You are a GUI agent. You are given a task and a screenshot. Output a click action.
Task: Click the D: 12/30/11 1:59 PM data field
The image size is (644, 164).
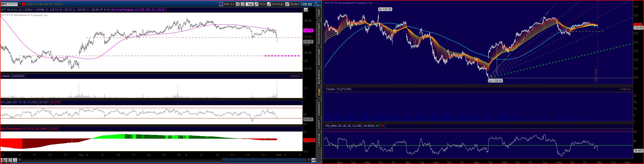point(32,10)
